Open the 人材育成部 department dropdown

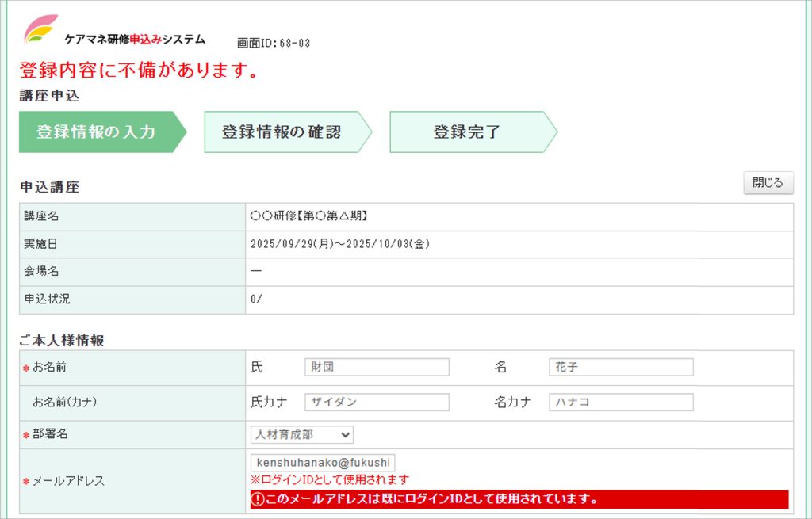point(301,435)
